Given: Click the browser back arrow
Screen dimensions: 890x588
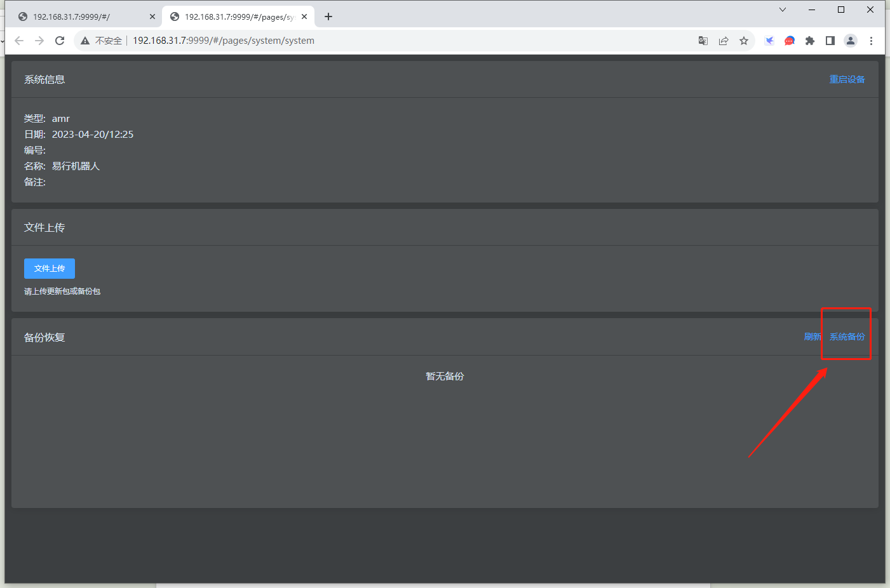Looking at the screenshot, I should (19, 41).
